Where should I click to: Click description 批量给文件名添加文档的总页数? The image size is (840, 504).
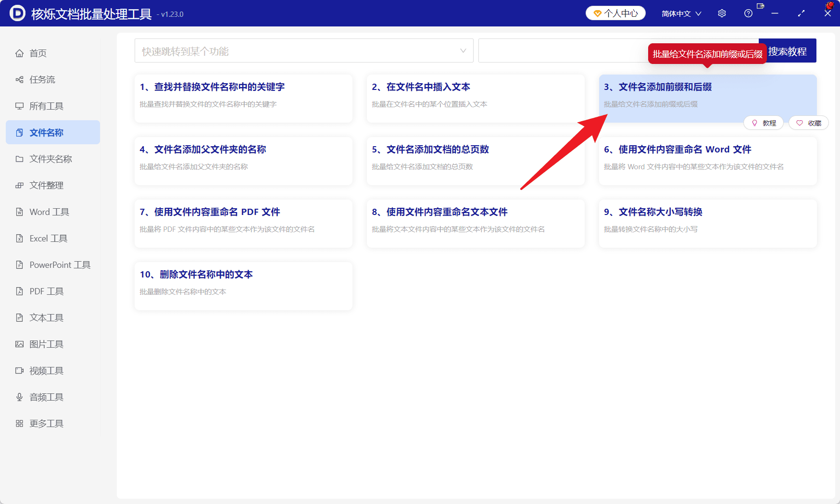(422, 167)
